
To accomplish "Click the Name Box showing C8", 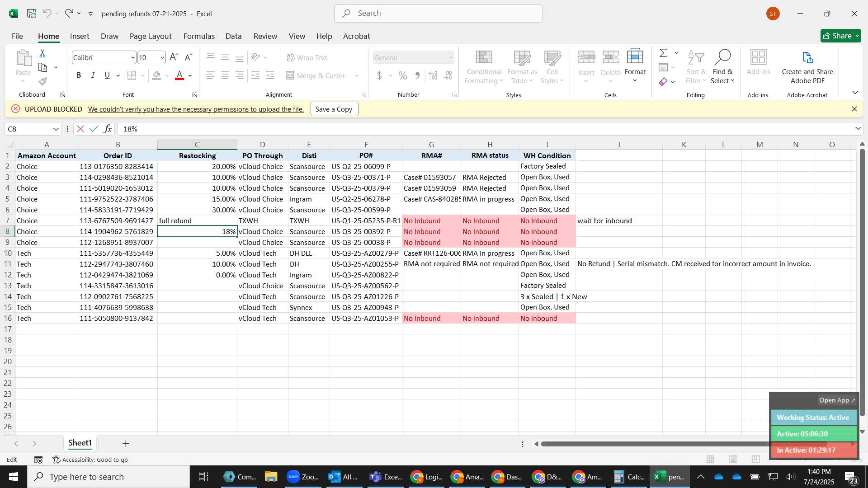I will pos(28,129).
